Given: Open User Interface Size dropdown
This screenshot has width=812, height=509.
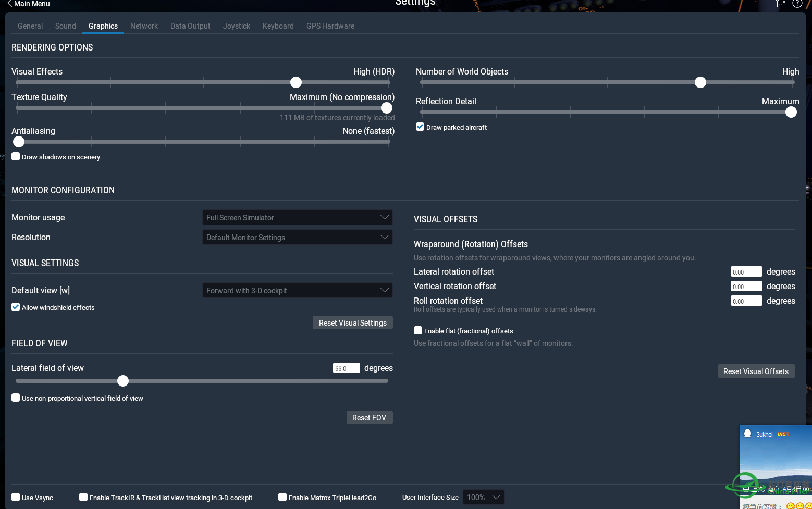Looking at the screenshot, I should click(484, 498).
